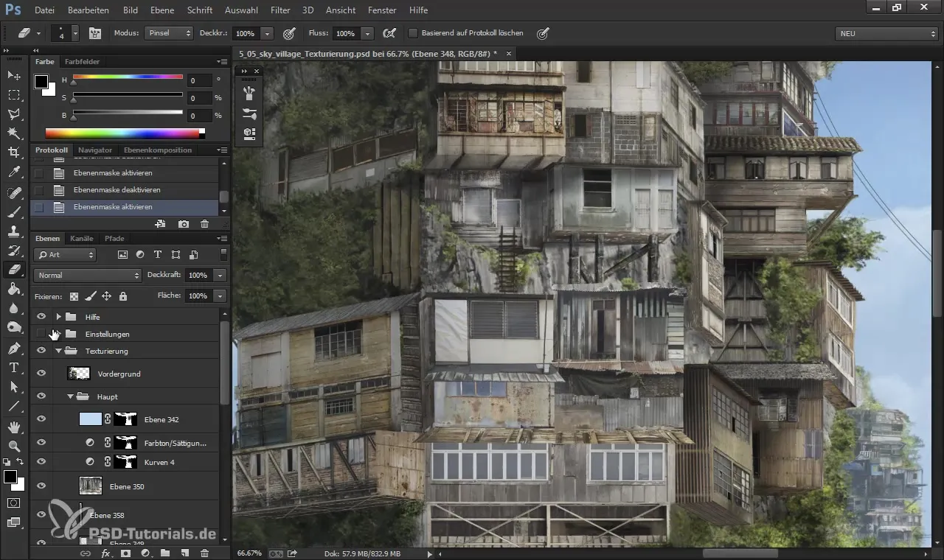Image resolution: width=944 pixels, height=560 pixels.
Task: Create new group folder icon
Action: click(x=165, y=553)
